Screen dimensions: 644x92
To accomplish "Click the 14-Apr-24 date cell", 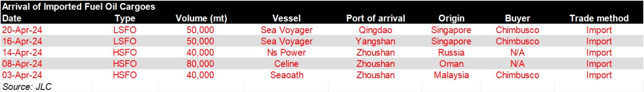I will (22, 52).
